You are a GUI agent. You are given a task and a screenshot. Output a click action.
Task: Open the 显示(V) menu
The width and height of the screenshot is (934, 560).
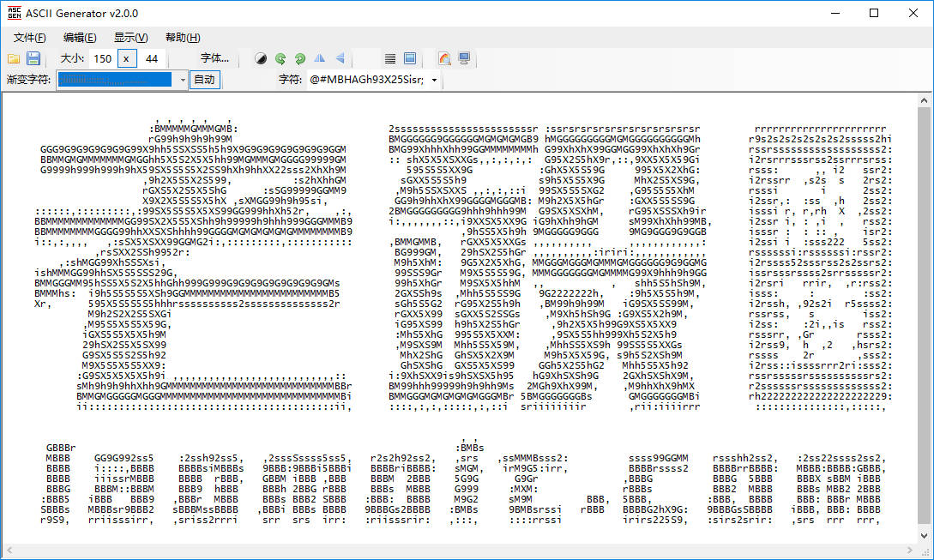coord(131,38)
